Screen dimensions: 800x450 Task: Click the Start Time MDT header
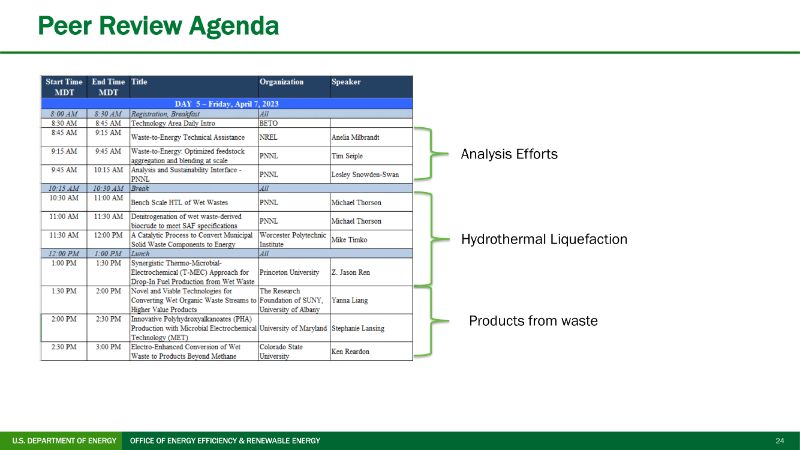[x=64, y=86]
